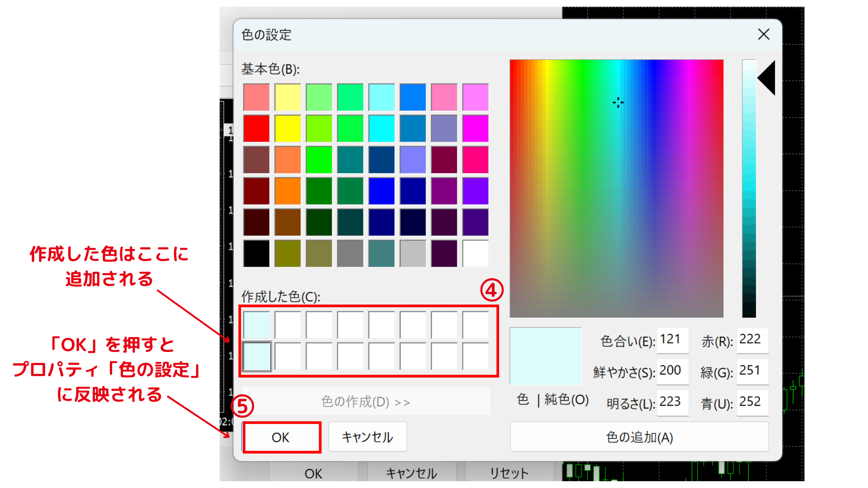
Task: Click the 赤(R) value field
Action: [x=752, y=340]
